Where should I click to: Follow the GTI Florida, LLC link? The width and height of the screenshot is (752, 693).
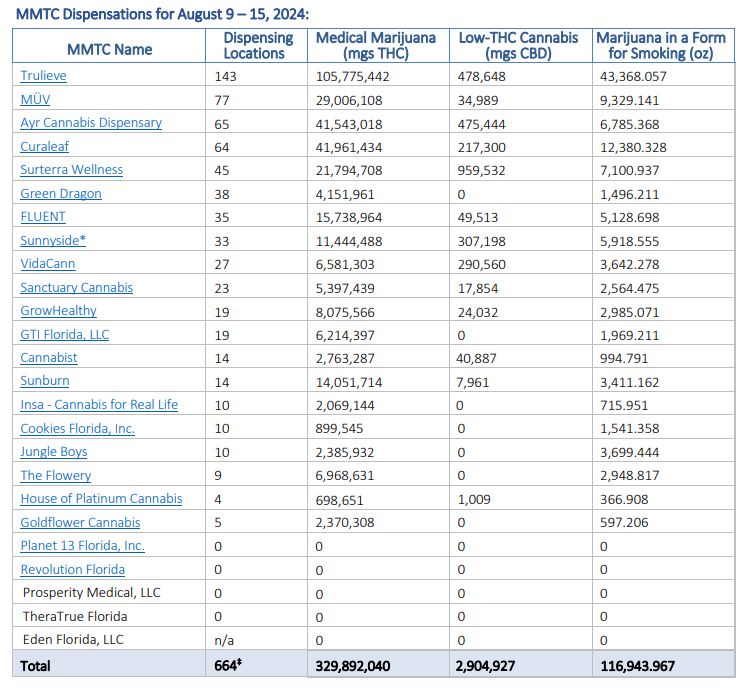coord(65,335)
